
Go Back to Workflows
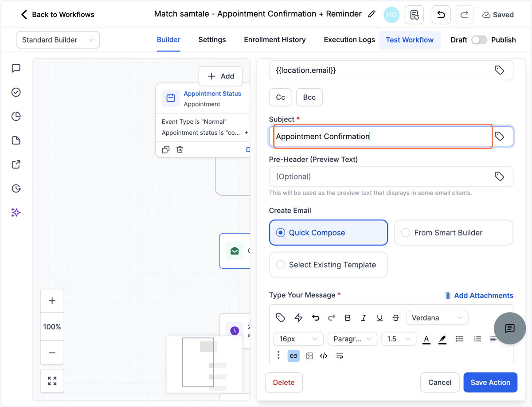[x=58, y=15]
